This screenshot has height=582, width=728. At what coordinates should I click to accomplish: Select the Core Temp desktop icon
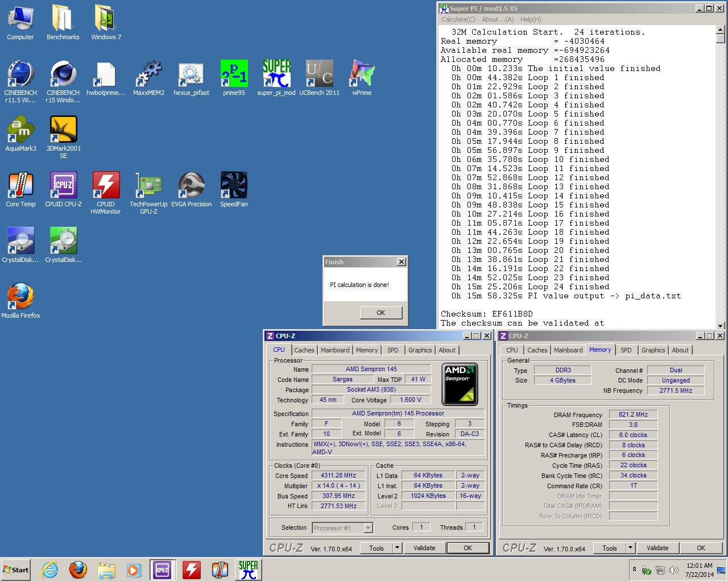(20, 190)
